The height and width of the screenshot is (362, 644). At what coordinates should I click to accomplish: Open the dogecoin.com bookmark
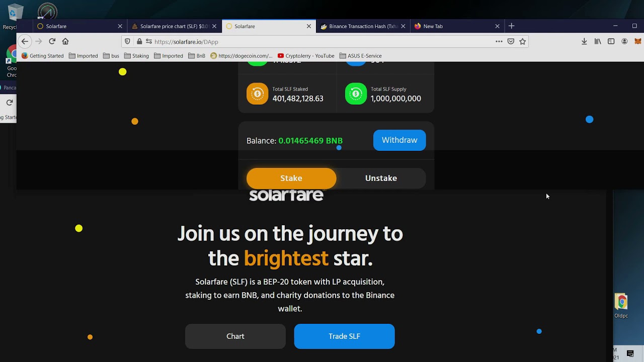click(242, 56)
